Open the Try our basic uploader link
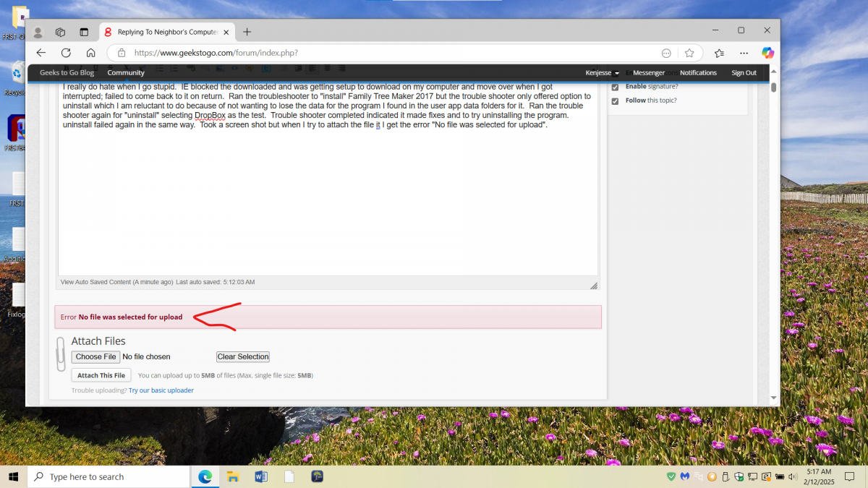This screenshot has height=488, width=868. (x=161, y=390)
